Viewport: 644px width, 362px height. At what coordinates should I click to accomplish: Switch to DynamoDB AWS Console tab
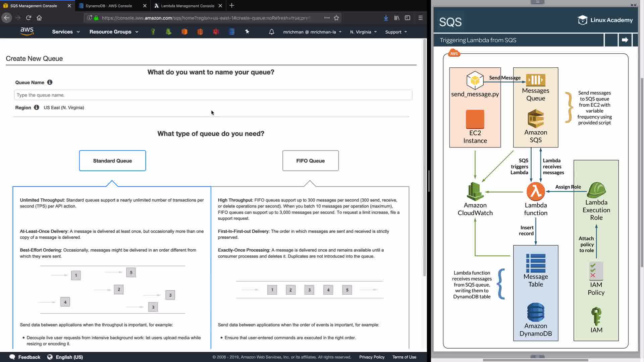[109, 6]
